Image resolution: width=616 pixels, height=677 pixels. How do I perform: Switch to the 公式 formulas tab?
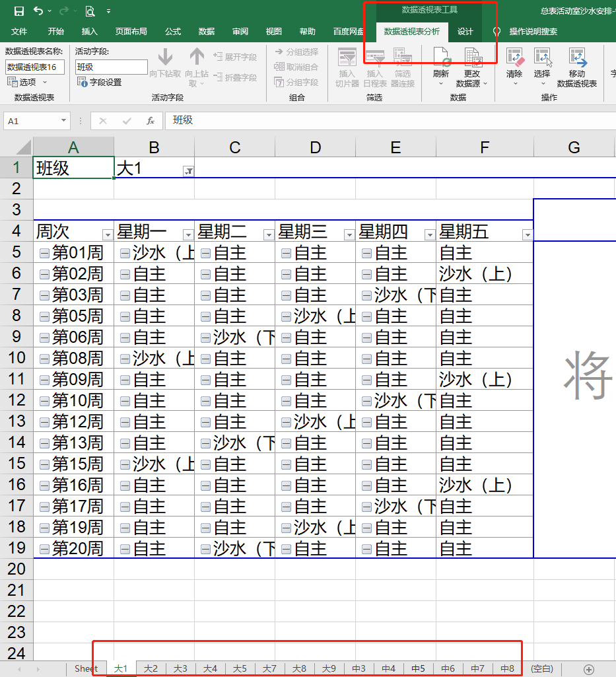coord(173,32)
